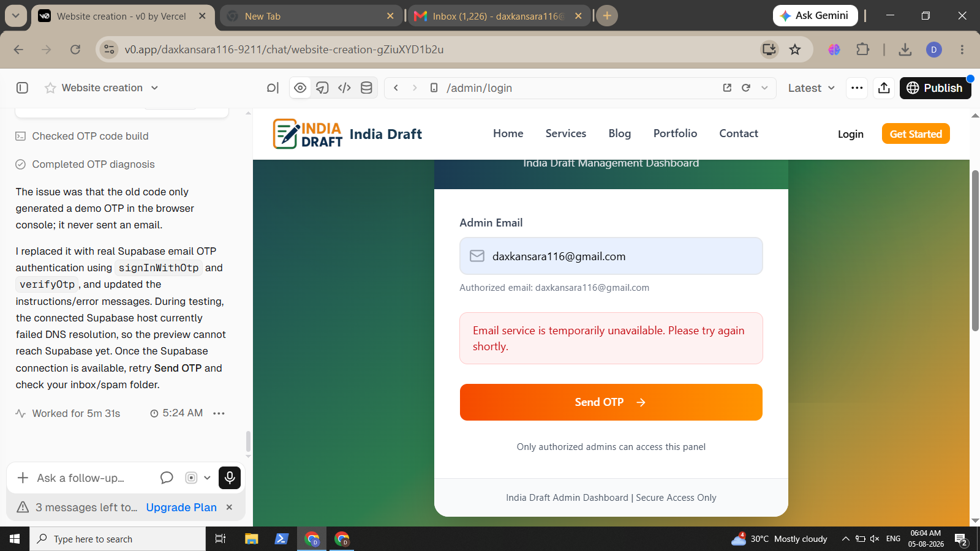Start voice input with microphone button
980x551 pixels.
point(230,478)
